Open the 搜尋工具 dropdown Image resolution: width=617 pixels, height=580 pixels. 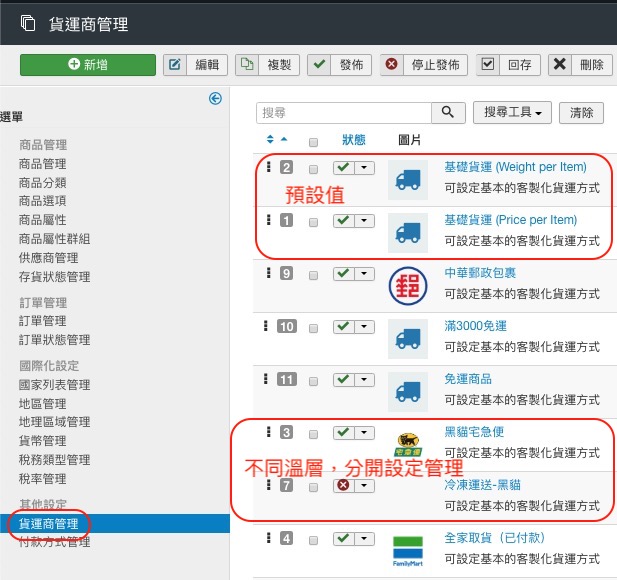tap(511, 113)
